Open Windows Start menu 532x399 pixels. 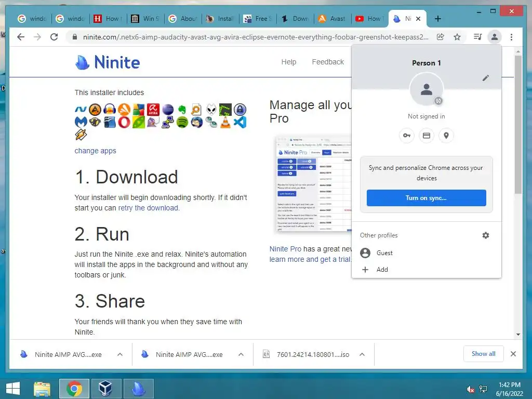(13, 389)
